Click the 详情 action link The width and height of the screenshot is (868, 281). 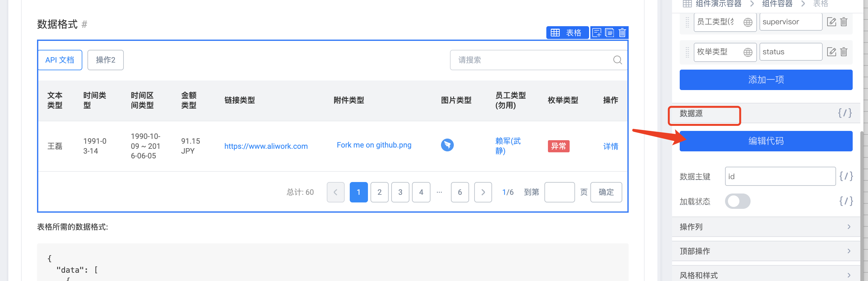(610, 146)
